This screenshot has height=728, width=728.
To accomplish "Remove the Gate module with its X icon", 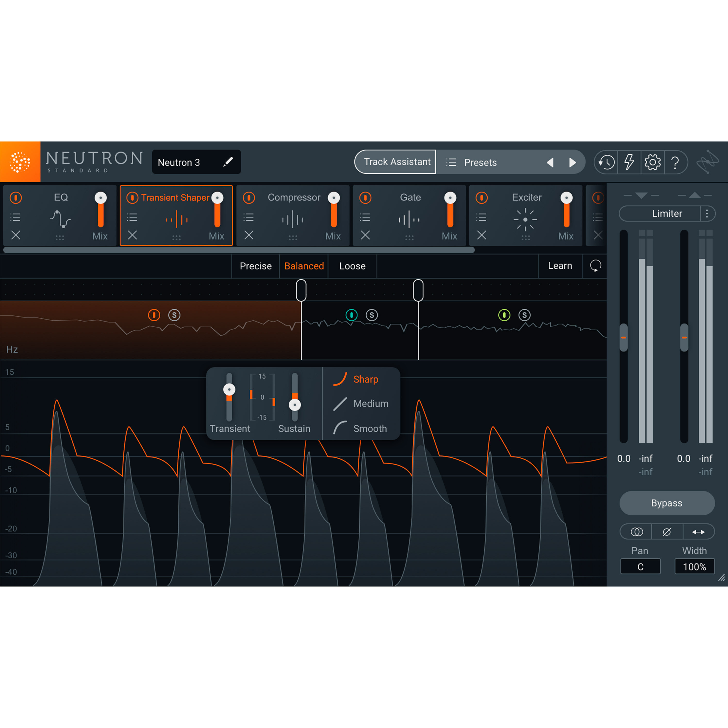I will pyautogui.click(x=365, y=235).
